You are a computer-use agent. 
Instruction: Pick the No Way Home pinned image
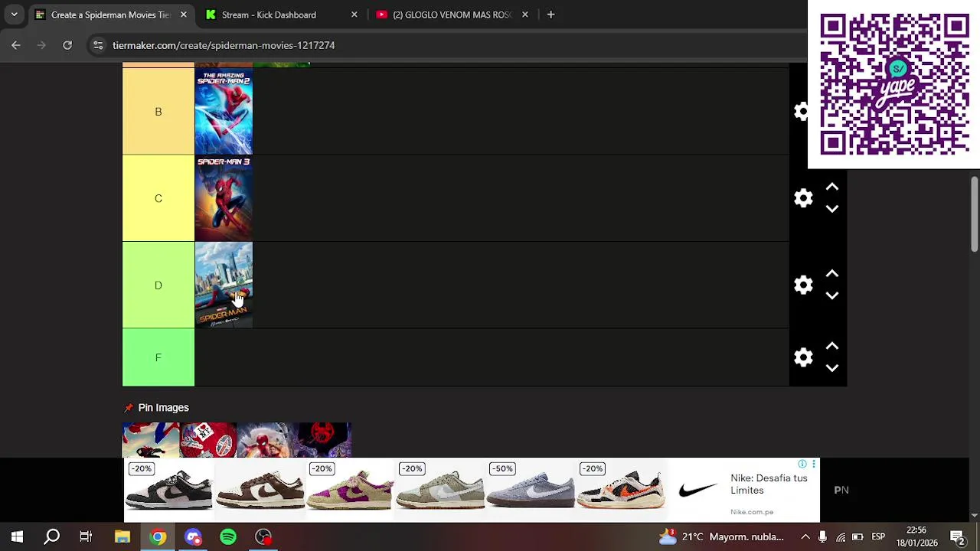(x=266, y=440)
